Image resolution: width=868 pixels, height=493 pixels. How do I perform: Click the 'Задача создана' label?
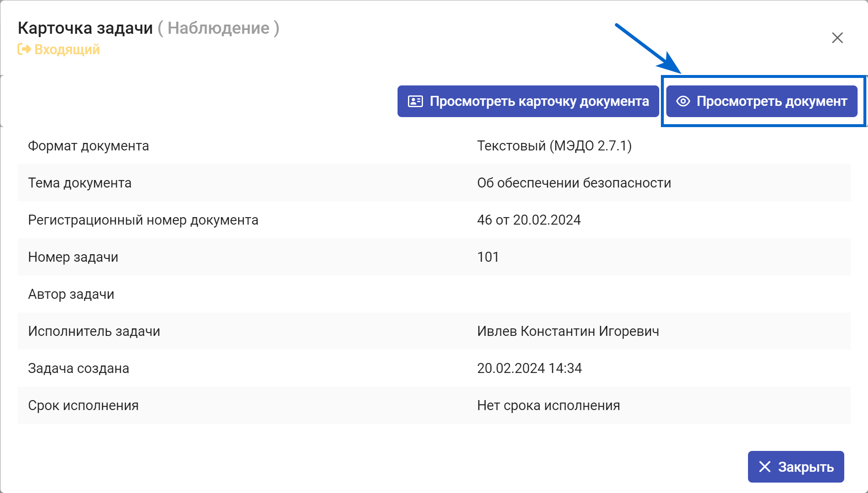[78, 368]
